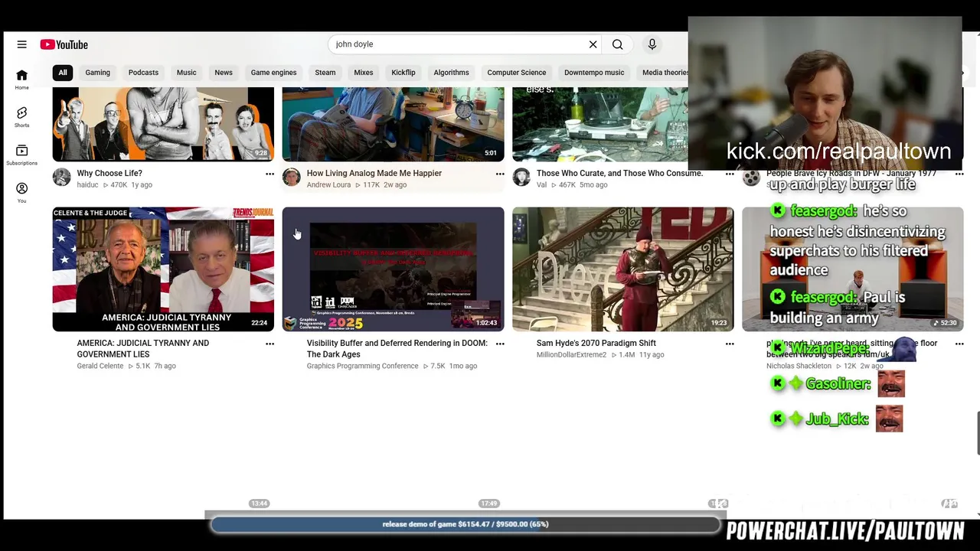Select the All filter chip
This screenshot has width=980, height=551.
(63, 73)
